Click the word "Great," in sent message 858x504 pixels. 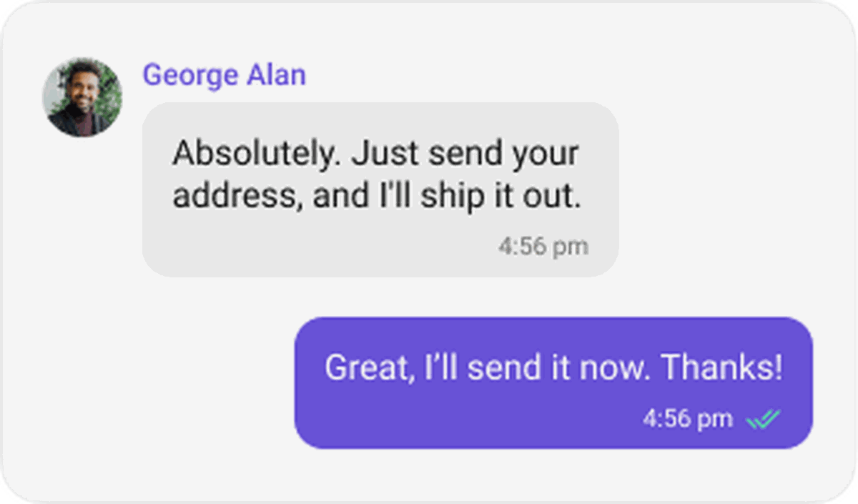click(x=370, y=369)
